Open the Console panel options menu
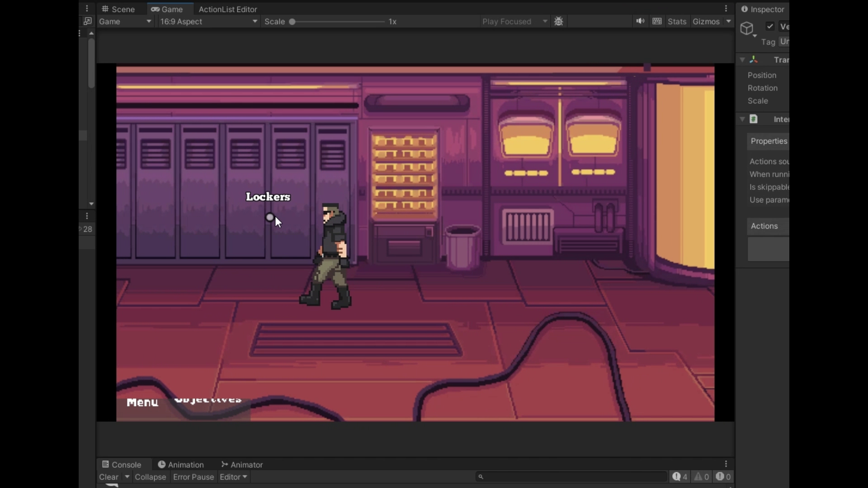This screenshot has height=488, width=868. 726,464
